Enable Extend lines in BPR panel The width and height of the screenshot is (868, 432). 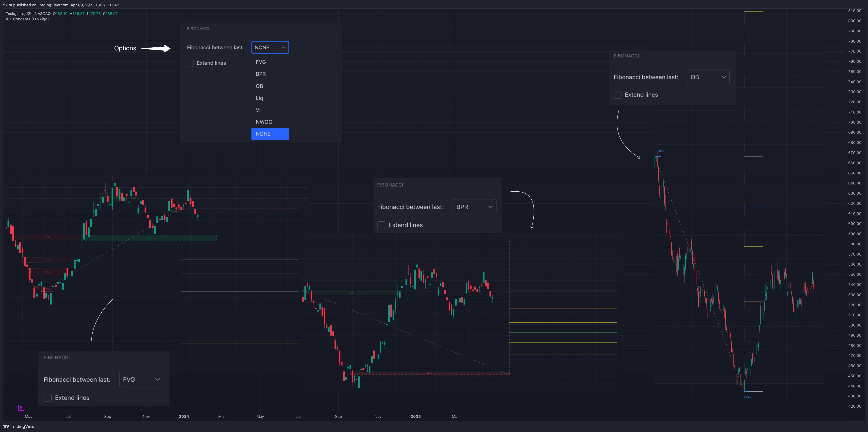381,225
